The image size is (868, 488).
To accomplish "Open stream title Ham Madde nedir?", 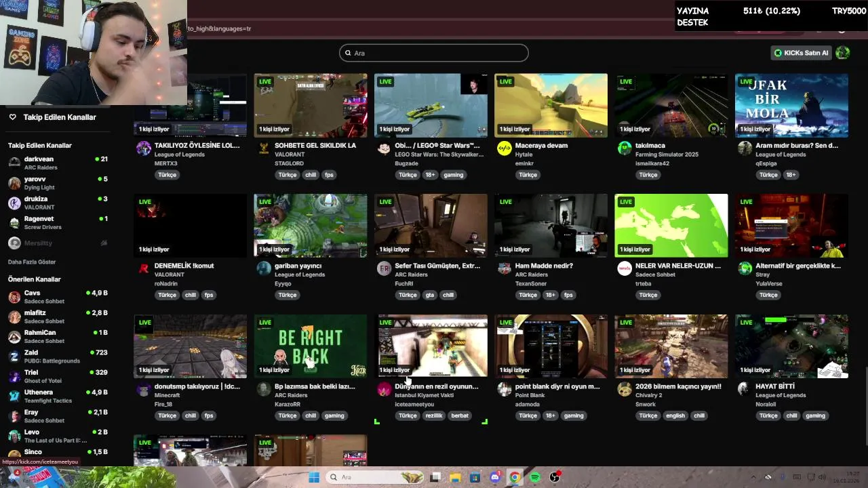I will point(544,266).
